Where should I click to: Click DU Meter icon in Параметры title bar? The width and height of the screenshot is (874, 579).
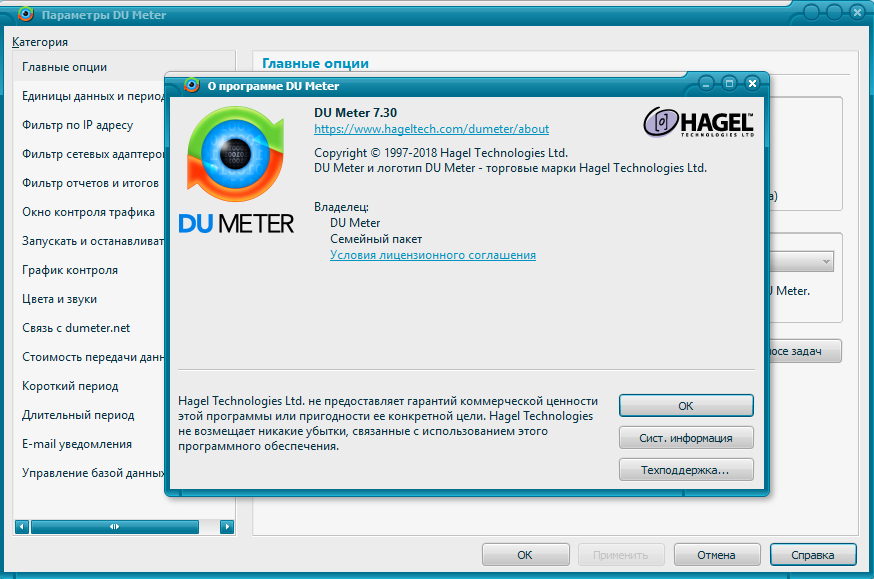[x=26, y=14]
